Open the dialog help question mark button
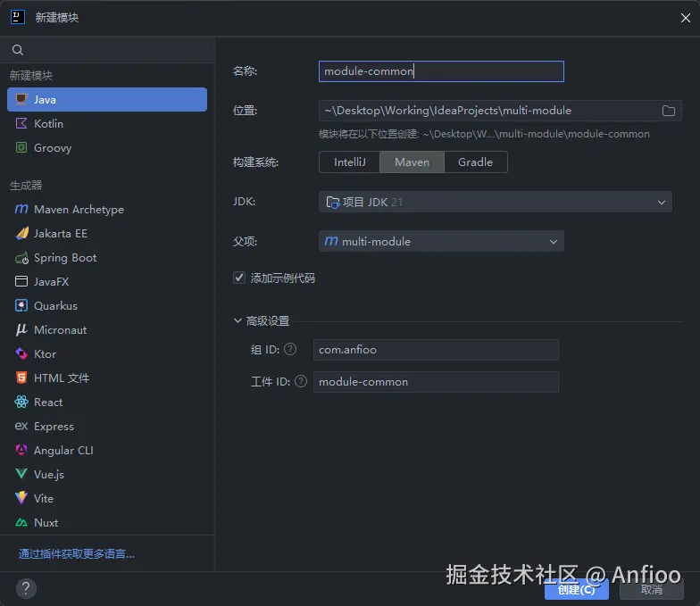This screenshot has height=606, width=700. tap(26, 589)
